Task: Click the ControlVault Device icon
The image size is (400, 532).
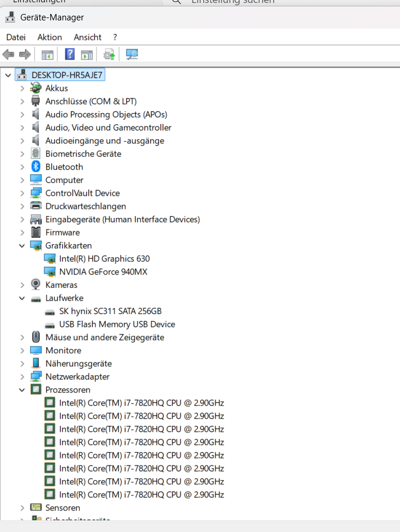Action: coord(36,193)
